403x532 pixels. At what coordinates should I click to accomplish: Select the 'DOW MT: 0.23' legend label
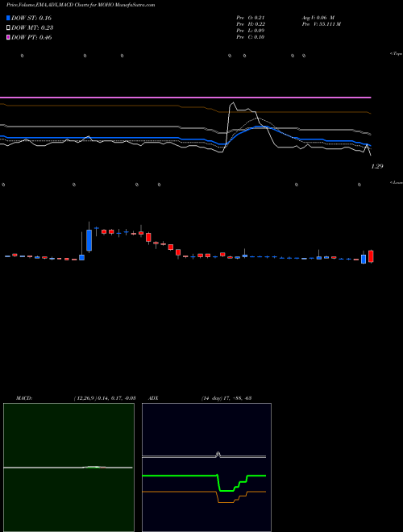click(32, 28)
